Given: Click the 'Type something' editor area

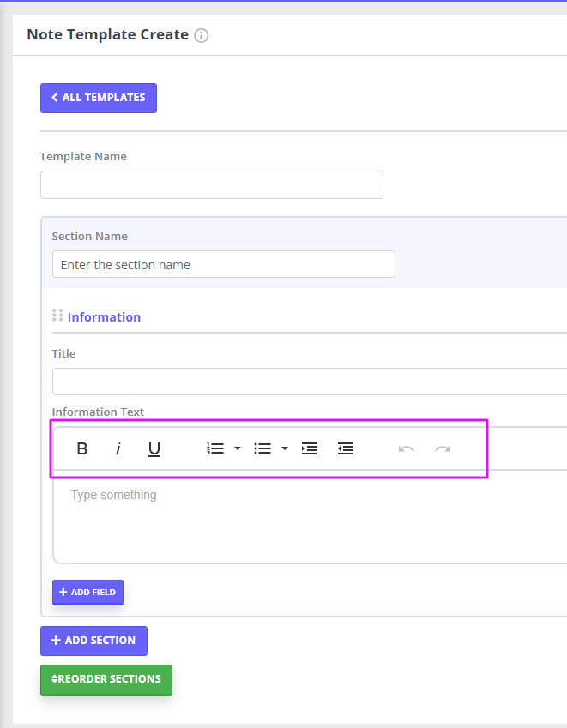Looking at the screenshot, I should (x=309, y=514).
